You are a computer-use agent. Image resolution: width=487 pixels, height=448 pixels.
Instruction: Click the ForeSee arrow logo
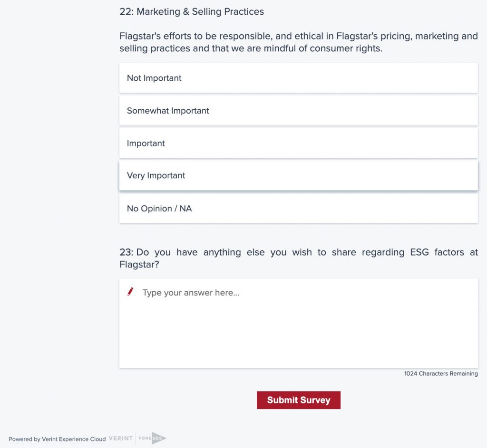point(153,438)
